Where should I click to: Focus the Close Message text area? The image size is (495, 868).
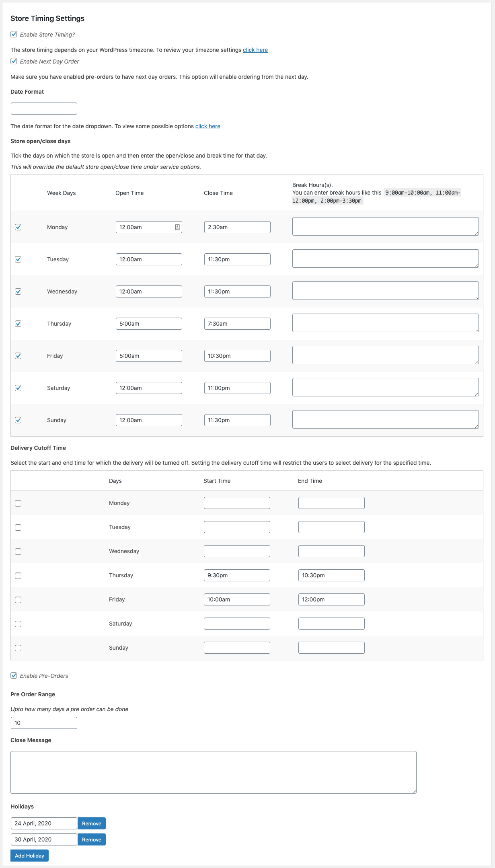[x=213, y=772]
